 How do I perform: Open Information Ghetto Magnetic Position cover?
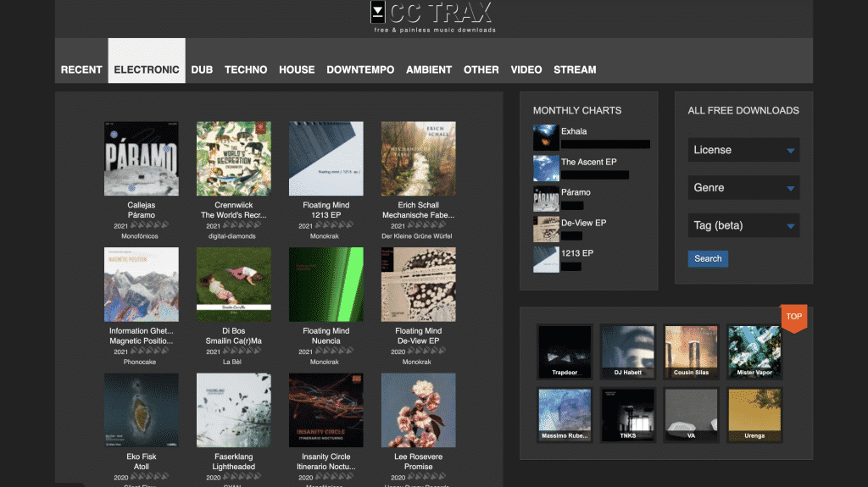[x=142, y=285]
